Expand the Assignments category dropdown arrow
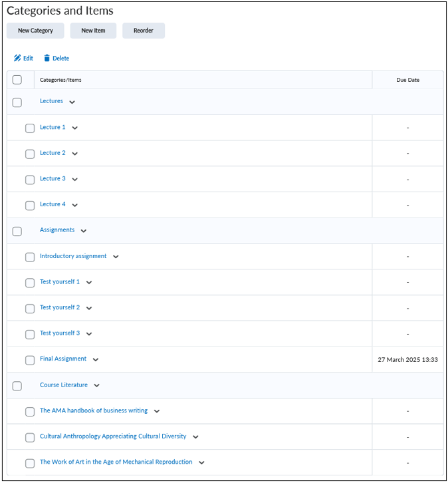 click(83, 231)
